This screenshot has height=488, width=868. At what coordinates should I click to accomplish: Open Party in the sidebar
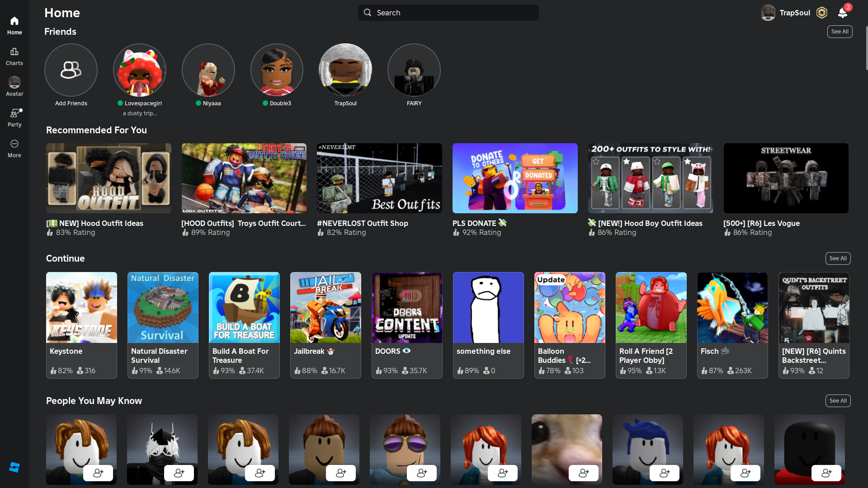click(14, 118)
